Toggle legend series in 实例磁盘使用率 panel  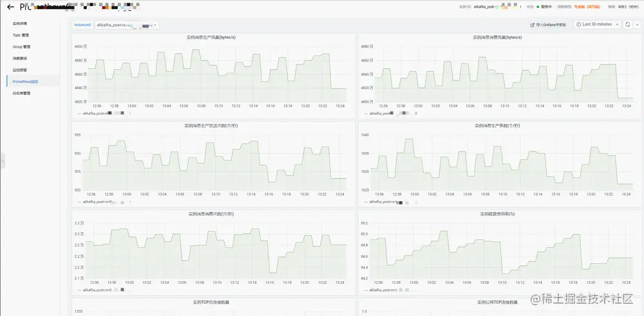[x=391, y=290]
